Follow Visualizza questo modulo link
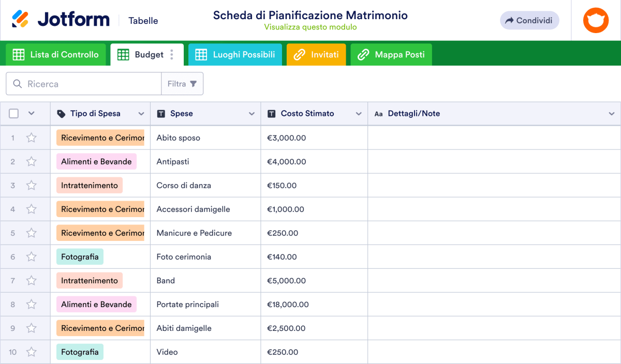This screenshot has height=364, width=621. [x=310, y=27]
